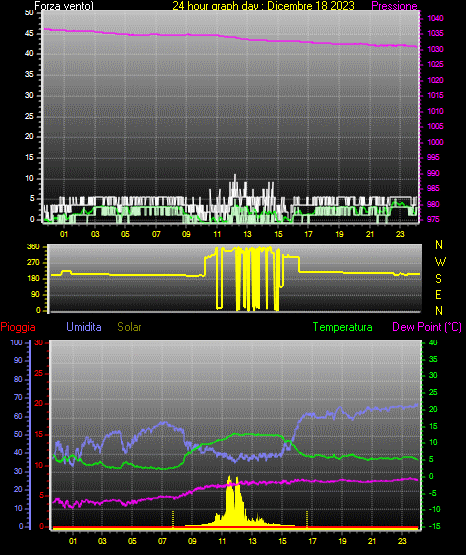Click the 40 temperature axis value in green

pyautogui.click(x=433, y=342)
